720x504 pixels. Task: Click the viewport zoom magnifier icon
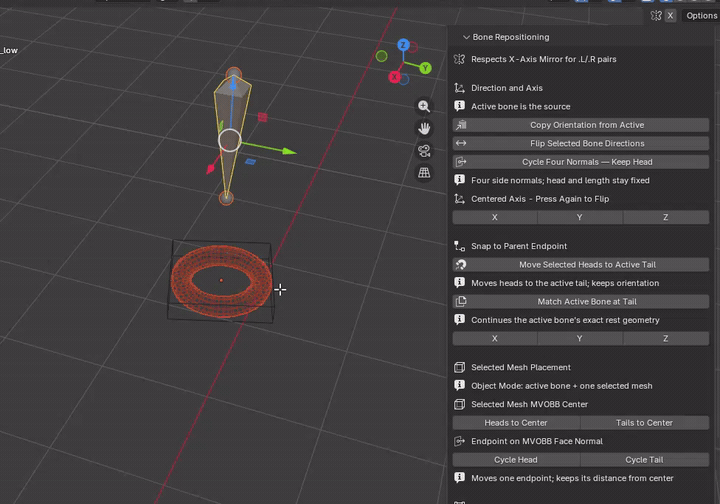tap(424, 106)
